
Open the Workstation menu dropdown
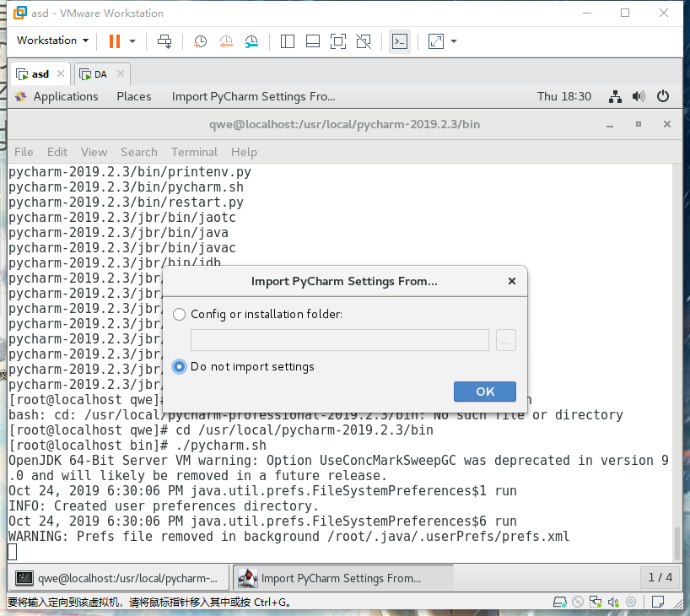[53, 41]
